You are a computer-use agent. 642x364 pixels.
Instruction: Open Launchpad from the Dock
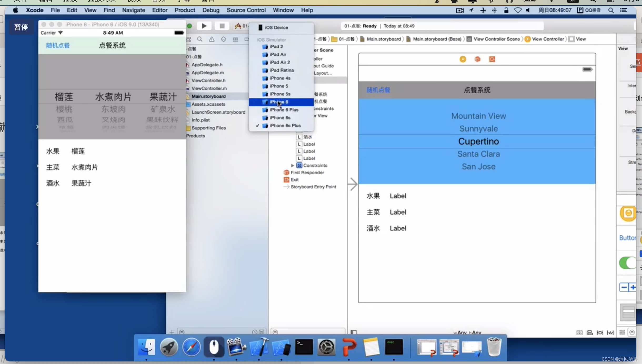169,347
